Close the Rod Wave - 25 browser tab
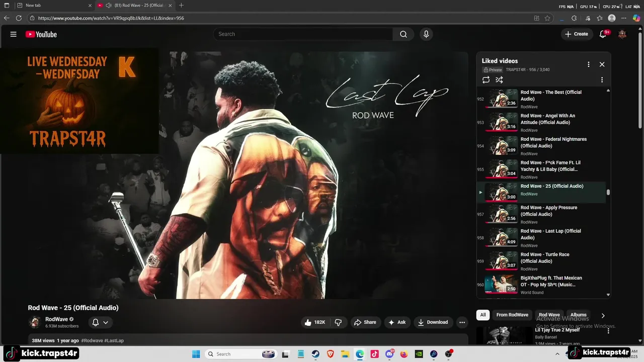 tap(170, 6)
